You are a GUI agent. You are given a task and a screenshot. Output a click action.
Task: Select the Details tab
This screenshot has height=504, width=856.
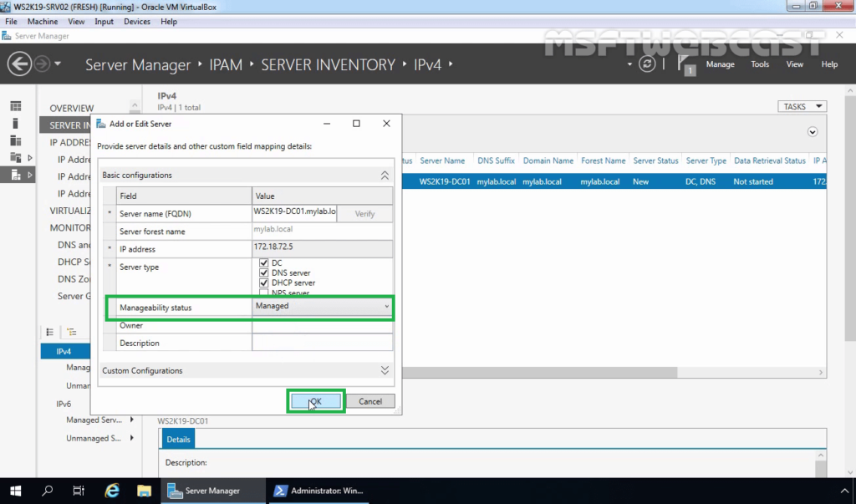click(x=178, y=439)
